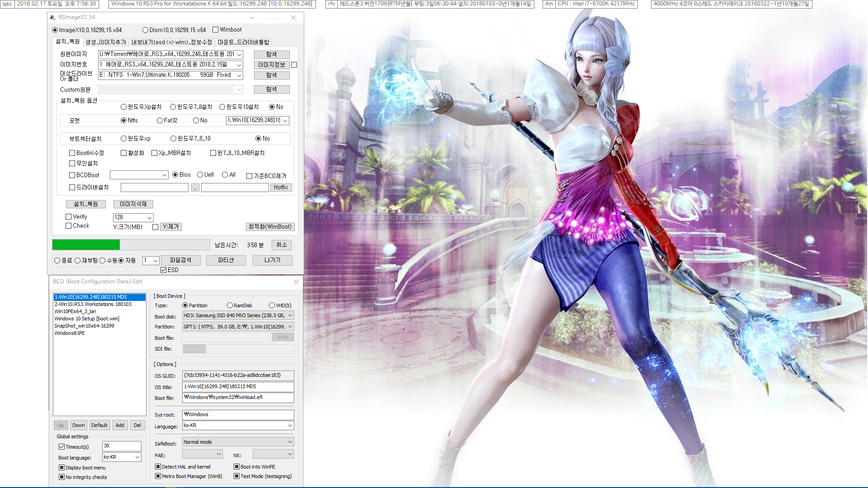The width and height of the screenshot is (868, 488).
Task: Click the OS title input field
Action: (238, 387)
